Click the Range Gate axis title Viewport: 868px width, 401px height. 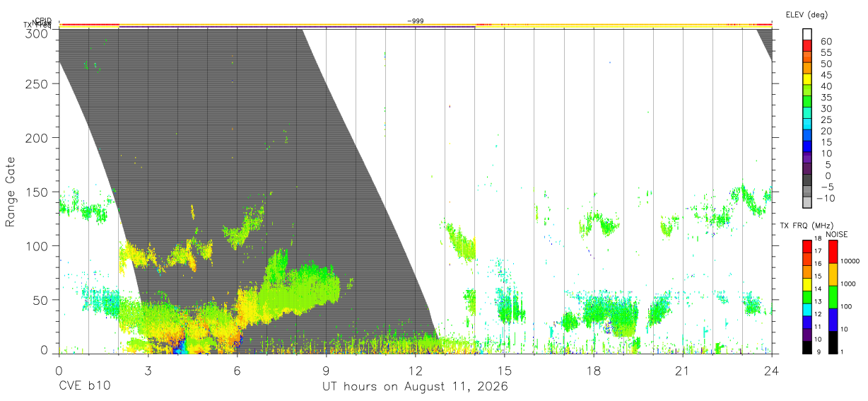(x=11, y=192)
